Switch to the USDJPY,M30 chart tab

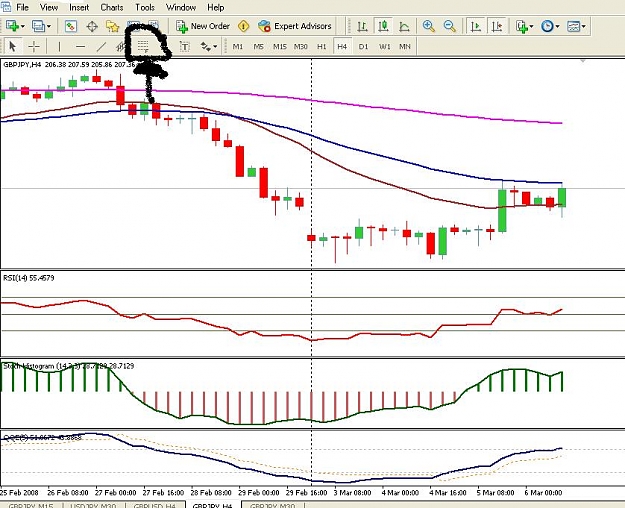(x=94, y=505)
